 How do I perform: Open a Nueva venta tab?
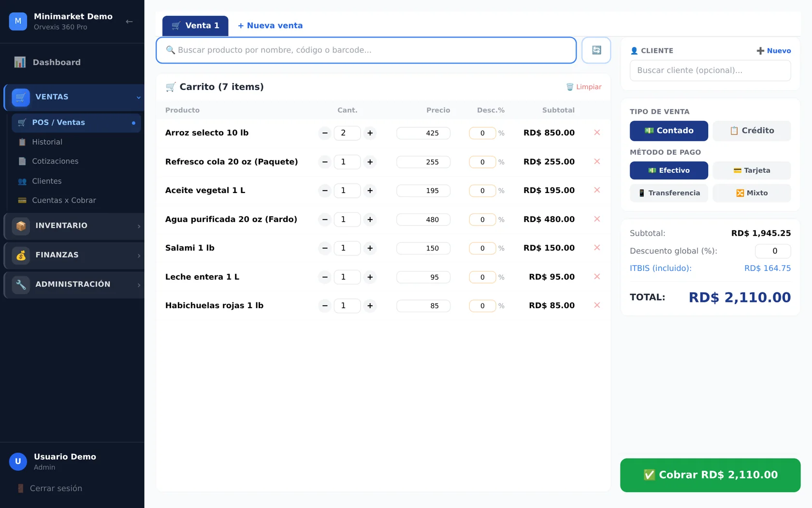tap(270, 26)
